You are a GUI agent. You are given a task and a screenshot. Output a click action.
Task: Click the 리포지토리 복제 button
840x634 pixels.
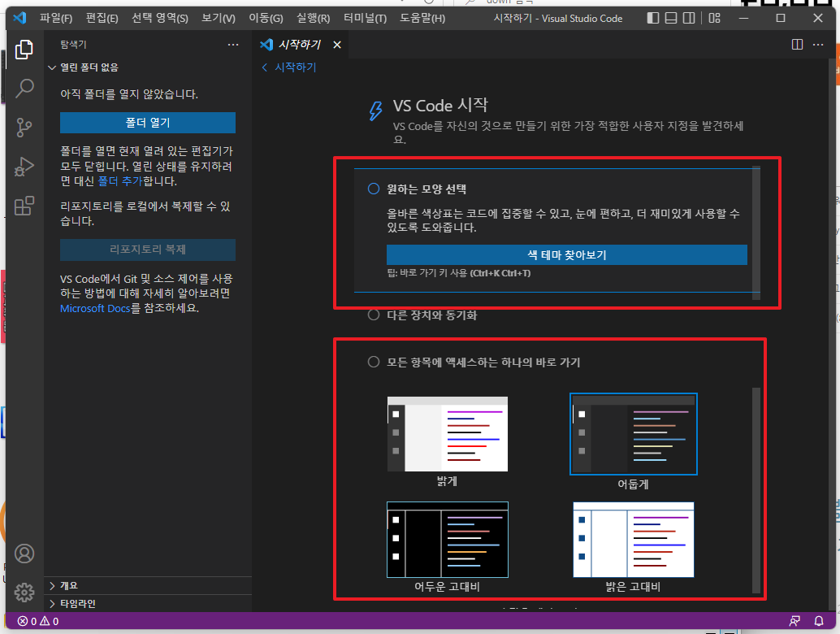pos(147,250)
